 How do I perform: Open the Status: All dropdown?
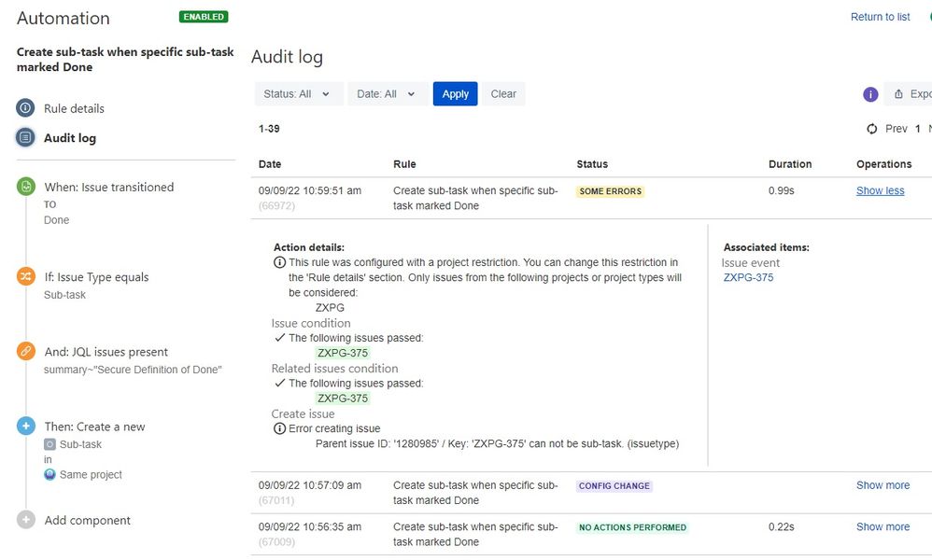299,94
